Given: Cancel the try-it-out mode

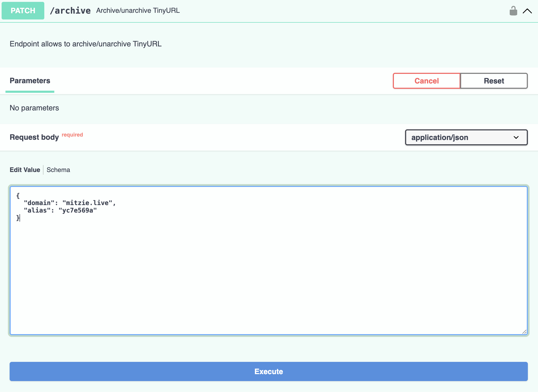Looking at the screenshot, I should [426, 81].
